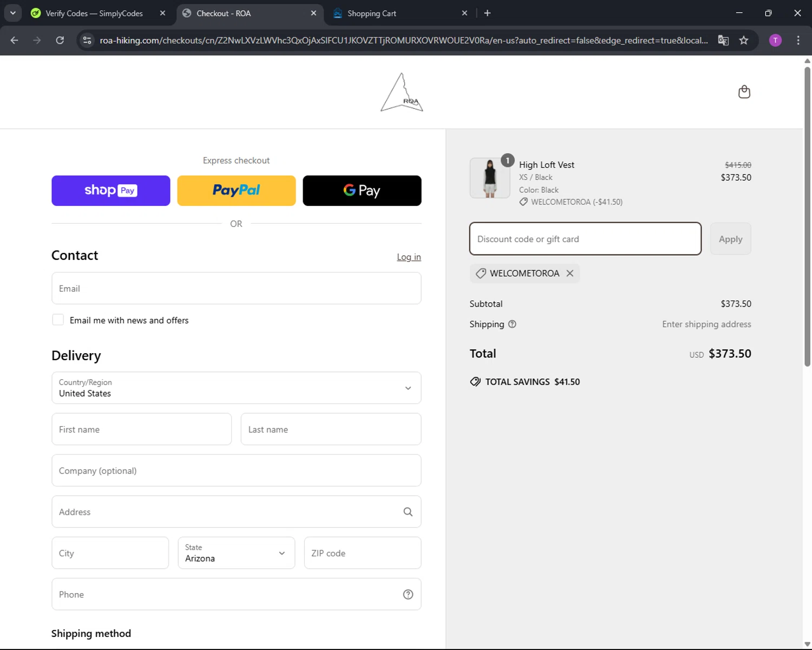Click the Enter shipping address text

(x=706, y=324)
